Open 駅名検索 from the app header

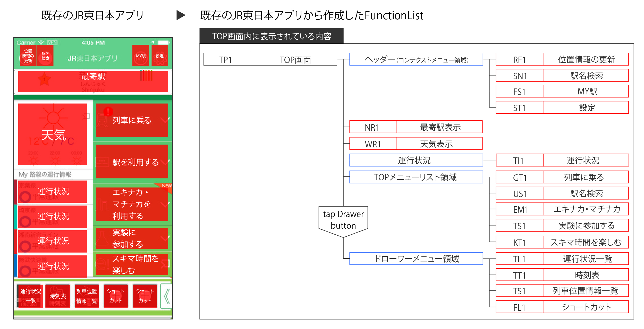(x=45, y=56)
